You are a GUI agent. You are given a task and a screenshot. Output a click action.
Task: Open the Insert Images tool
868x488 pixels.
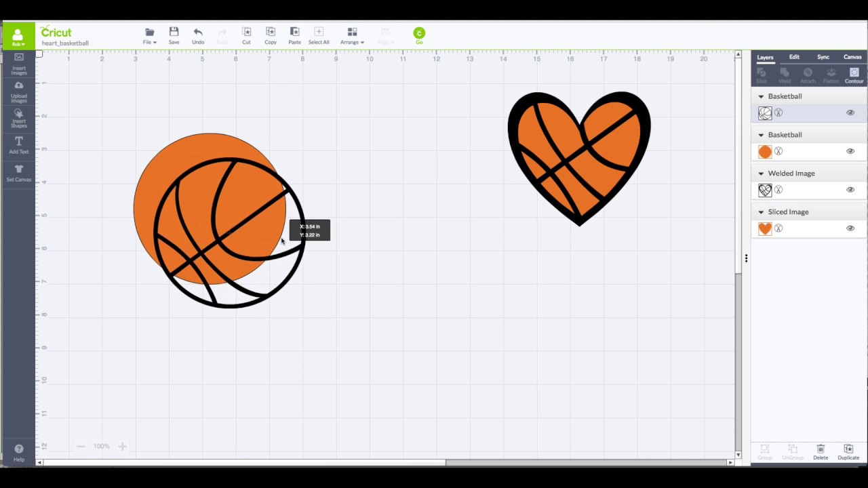(18, 63)
